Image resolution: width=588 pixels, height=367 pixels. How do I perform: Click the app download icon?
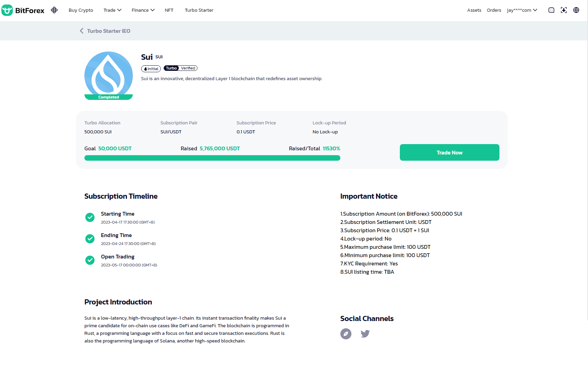click(x=564, y=10)
